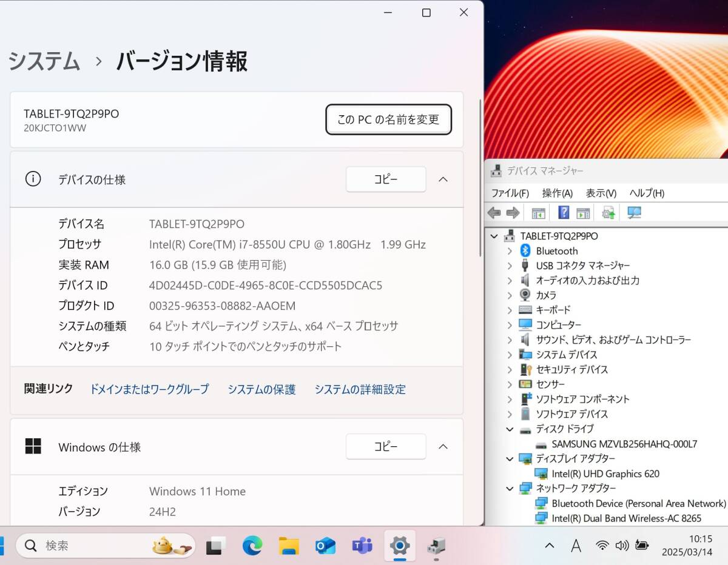The width and height of the screenshot is (728, 565).
Task: Click Device Manager back arrow toolbar icon
Action: tap(494, 213)
